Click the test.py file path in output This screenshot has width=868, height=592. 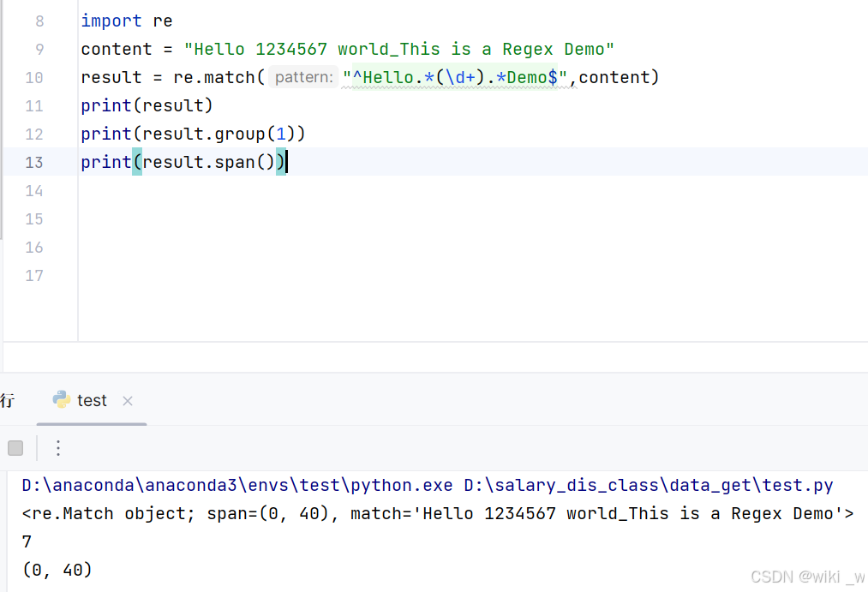[649, 485]
